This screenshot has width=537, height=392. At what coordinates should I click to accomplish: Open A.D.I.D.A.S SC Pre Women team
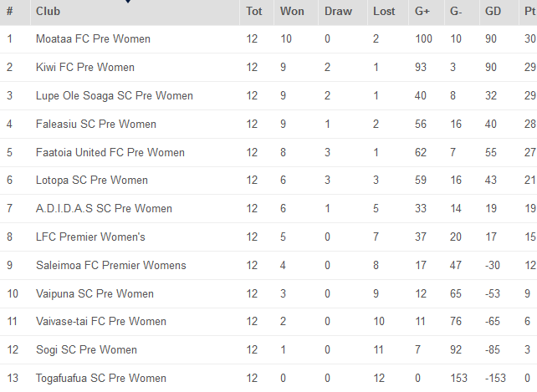click(104, 209)
